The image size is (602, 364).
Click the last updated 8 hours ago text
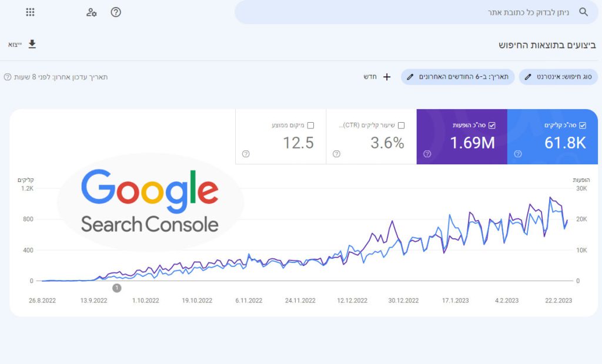61,77
